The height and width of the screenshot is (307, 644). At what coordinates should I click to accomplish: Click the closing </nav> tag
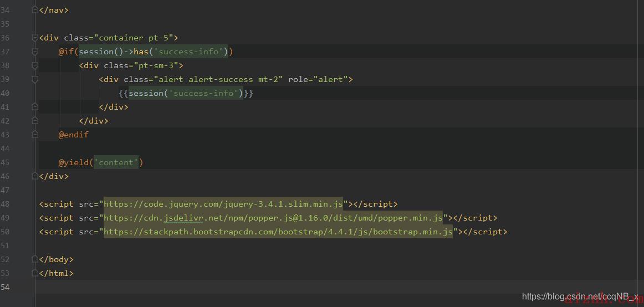(54, 11)
